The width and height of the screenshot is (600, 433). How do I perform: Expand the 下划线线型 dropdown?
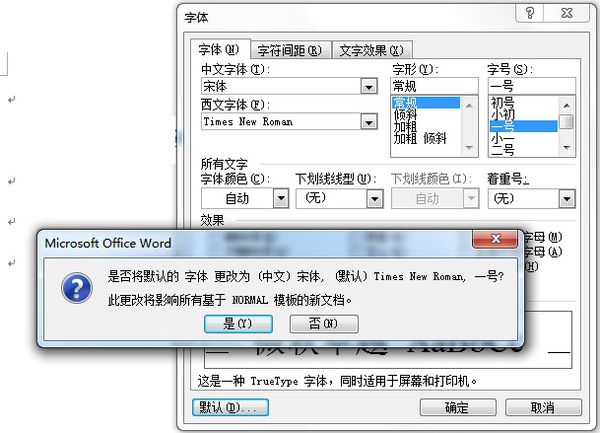click(375, 199)
